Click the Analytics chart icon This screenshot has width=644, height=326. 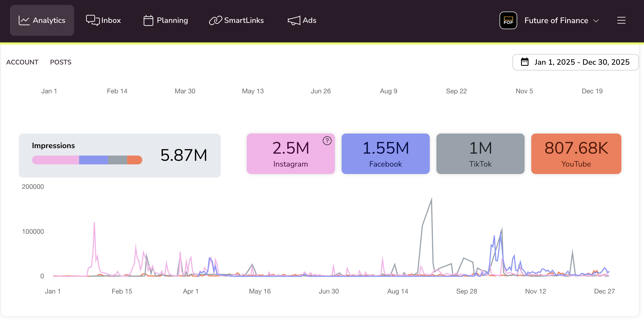[24, 20]
